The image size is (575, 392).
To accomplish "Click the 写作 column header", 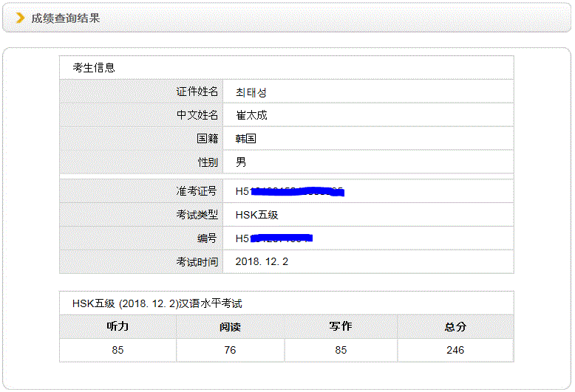I will point(341,326).
